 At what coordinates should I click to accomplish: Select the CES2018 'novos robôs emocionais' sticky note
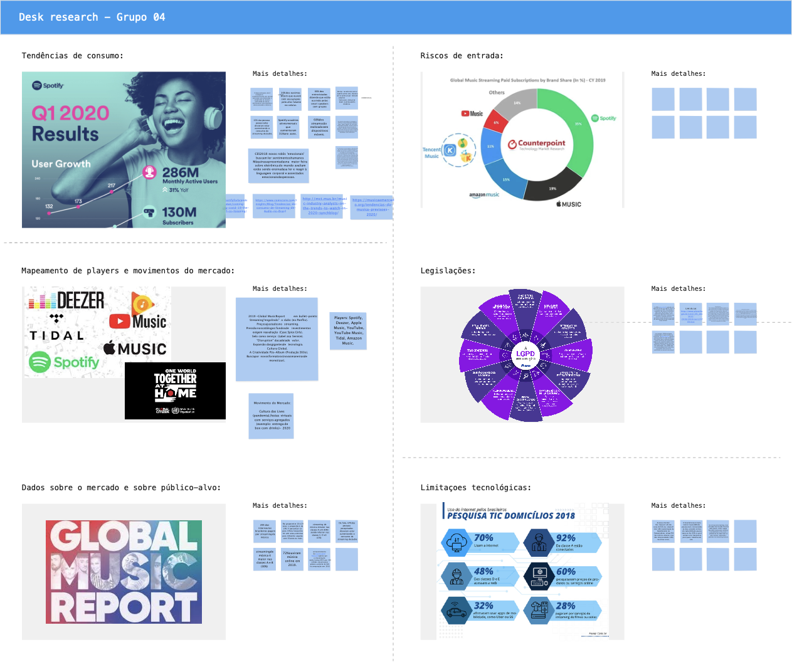[x=279, y=165]
